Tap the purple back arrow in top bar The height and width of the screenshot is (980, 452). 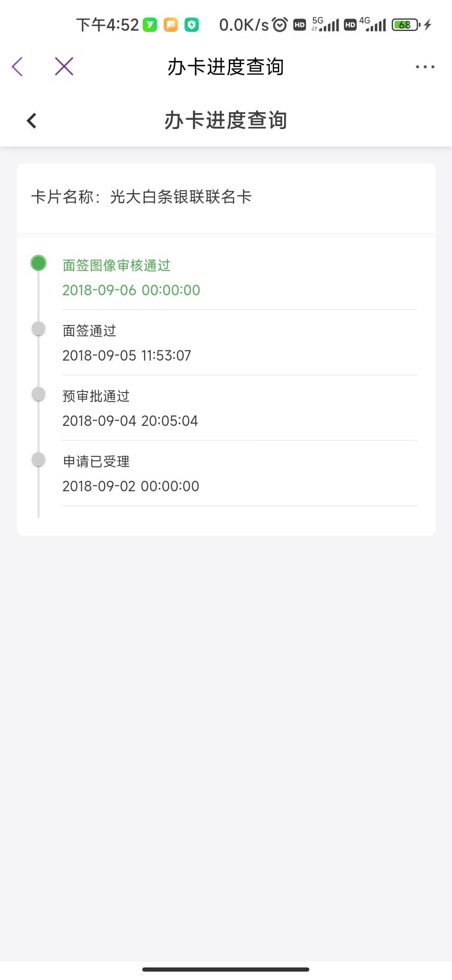[x=17, y=67]
